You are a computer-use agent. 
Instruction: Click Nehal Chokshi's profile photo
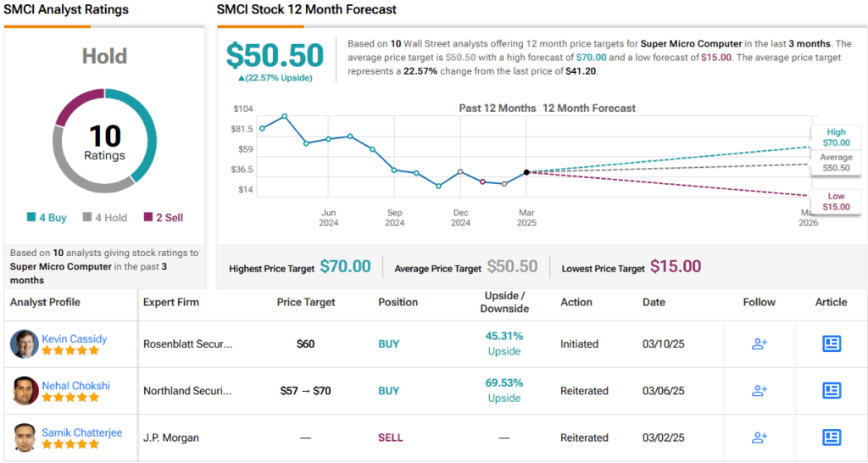click(x=25, y=390)
